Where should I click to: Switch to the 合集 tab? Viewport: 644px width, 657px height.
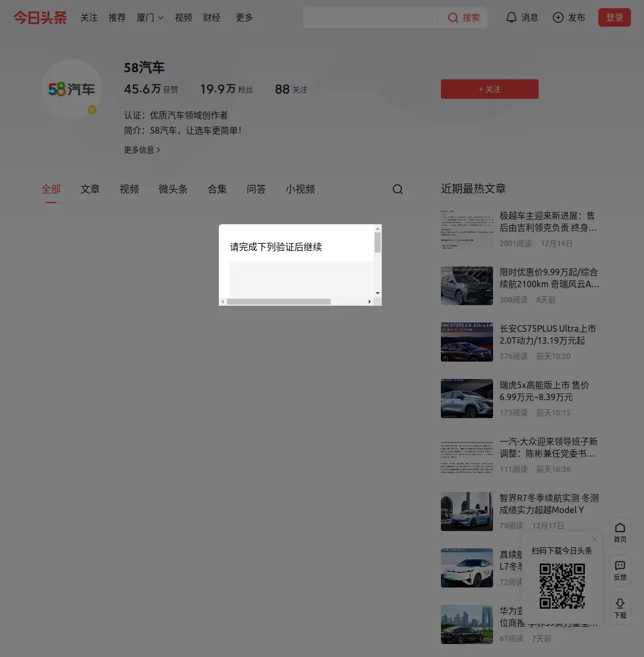pos(217,189)
